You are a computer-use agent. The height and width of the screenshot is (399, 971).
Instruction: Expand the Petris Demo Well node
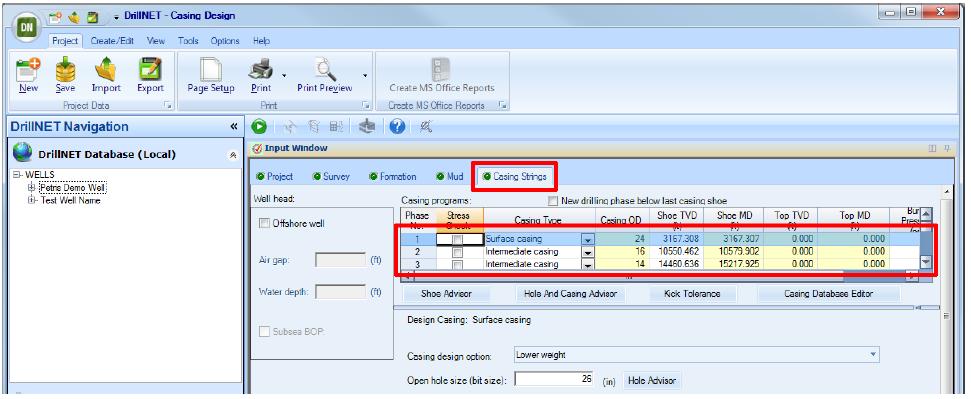[32, 187]
